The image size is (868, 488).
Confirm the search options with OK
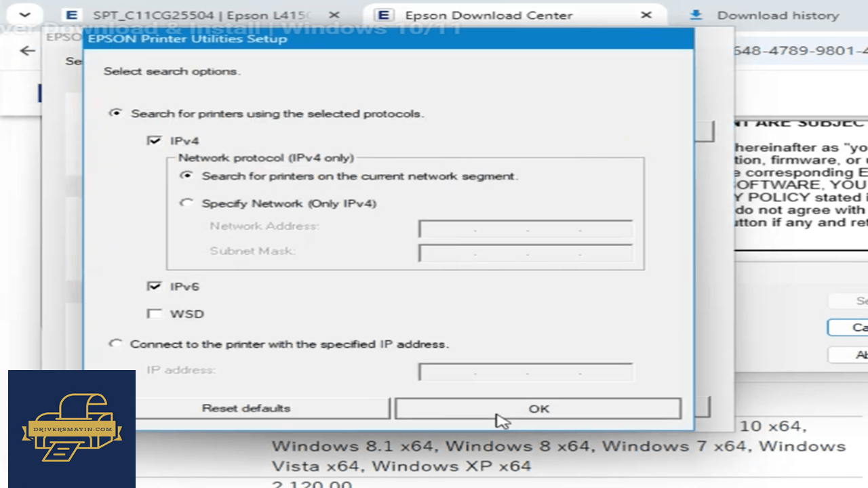[538, 408]
